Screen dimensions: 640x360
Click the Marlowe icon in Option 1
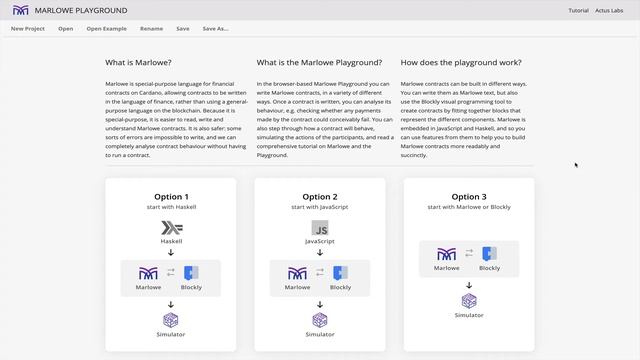coord(148,273)
